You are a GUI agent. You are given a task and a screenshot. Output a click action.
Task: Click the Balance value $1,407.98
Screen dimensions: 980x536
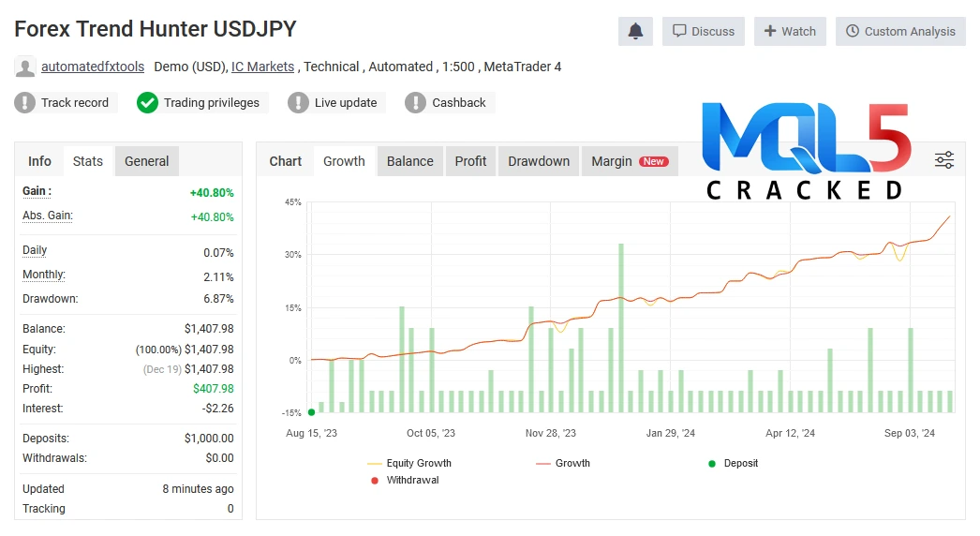(x=209, y=329)
